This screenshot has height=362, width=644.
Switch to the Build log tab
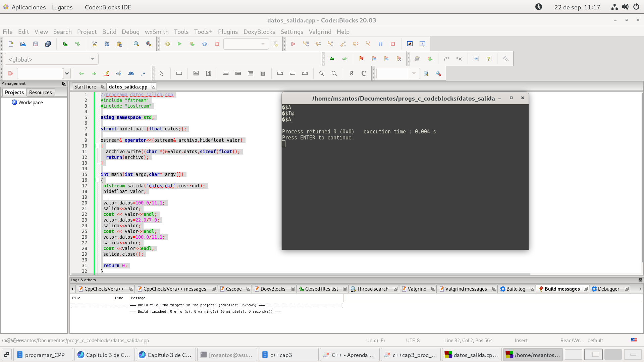pos(515,289)
